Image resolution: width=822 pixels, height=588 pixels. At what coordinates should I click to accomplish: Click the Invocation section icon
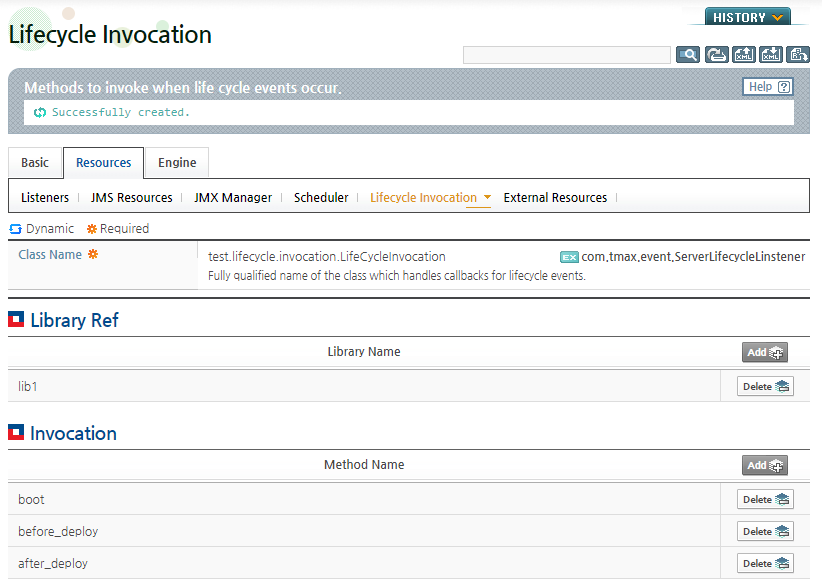(16, 432)
